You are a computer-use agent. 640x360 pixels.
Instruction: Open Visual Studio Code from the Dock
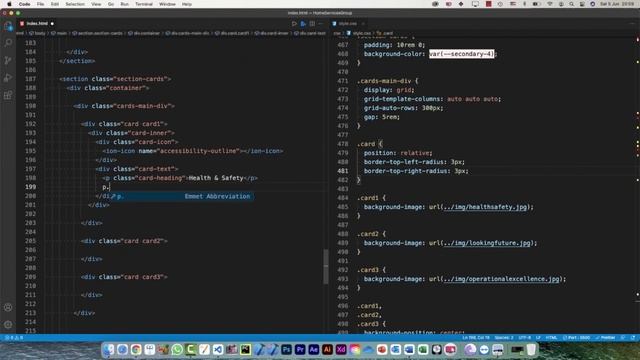[218, 349]
